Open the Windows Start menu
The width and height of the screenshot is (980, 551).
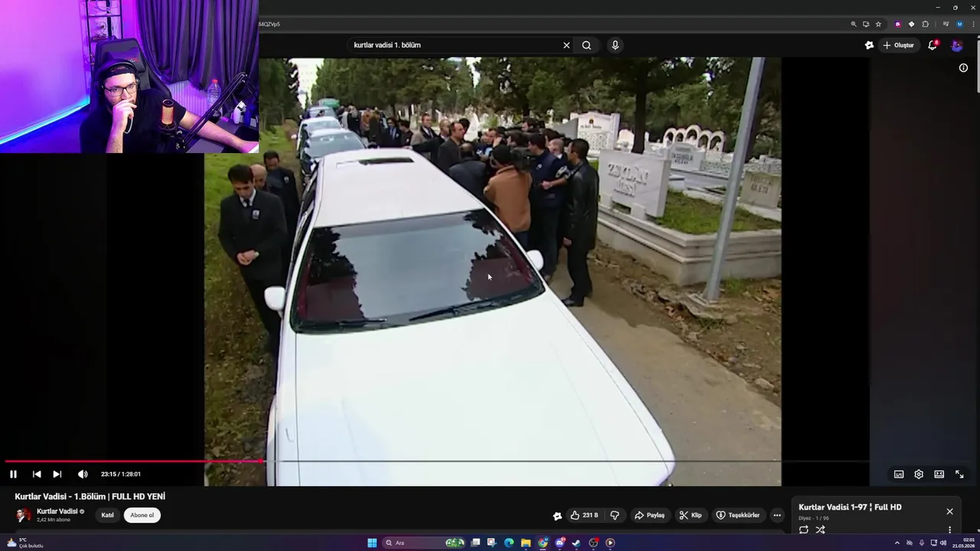click(372, 543)
